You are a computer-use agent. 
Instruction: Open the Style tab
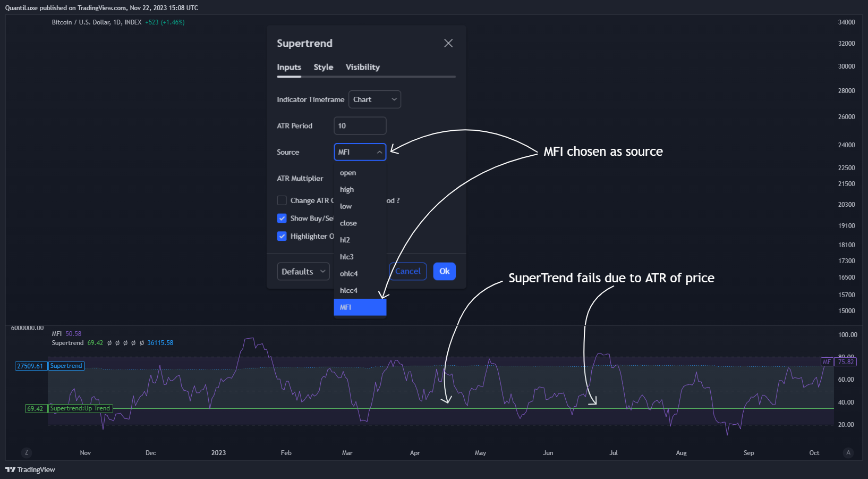click(324, 67)
